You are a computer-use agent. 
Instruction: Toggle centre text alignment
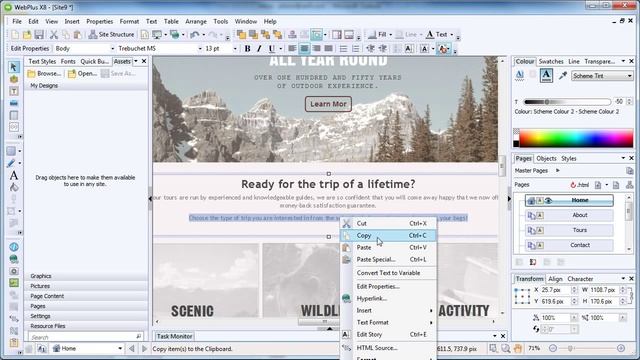click(304, 49)
